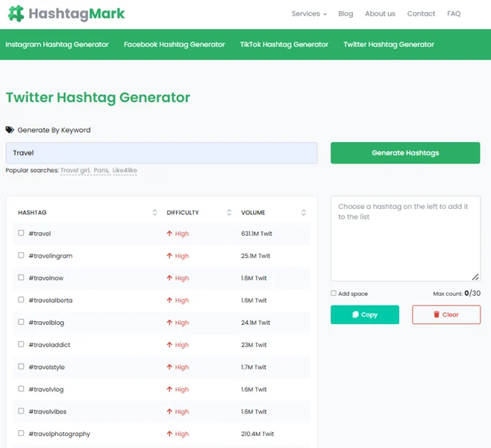Switch to TikTok Hashtag Generator
This screenshot has width=491, height=448.
(x=284, y=45)
